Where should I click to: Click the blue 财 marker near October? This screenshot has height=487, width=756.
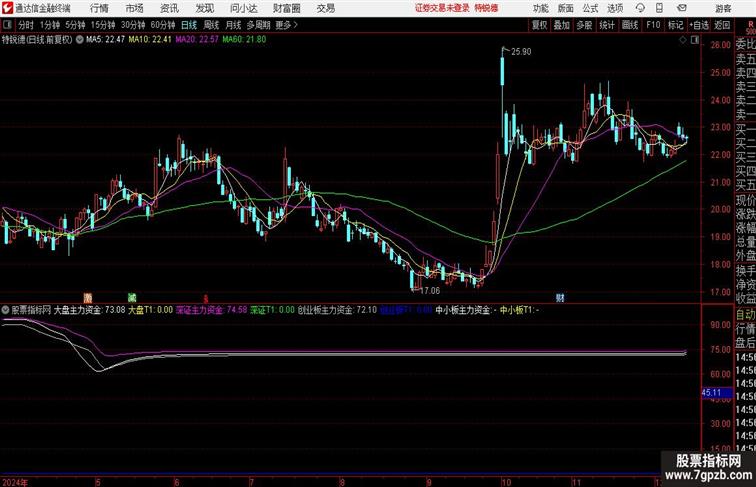click(560, 298)
